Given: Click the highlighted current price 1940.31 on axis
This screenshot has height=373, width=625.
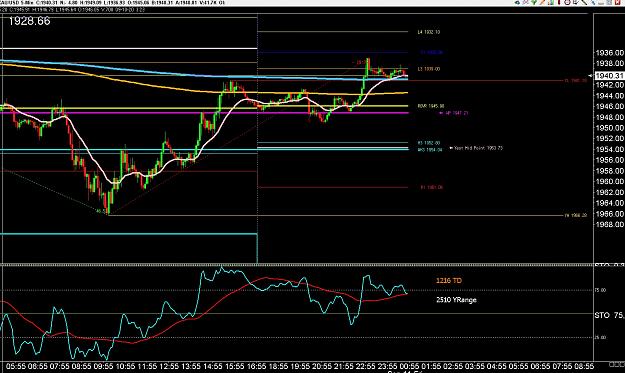Looking at the screenshot, I should pos(609,76).
